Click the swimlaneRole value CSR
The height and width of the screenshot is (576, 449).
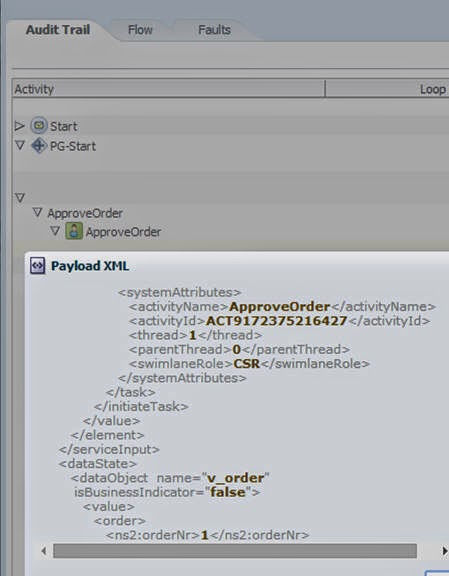tap(247, 364)
